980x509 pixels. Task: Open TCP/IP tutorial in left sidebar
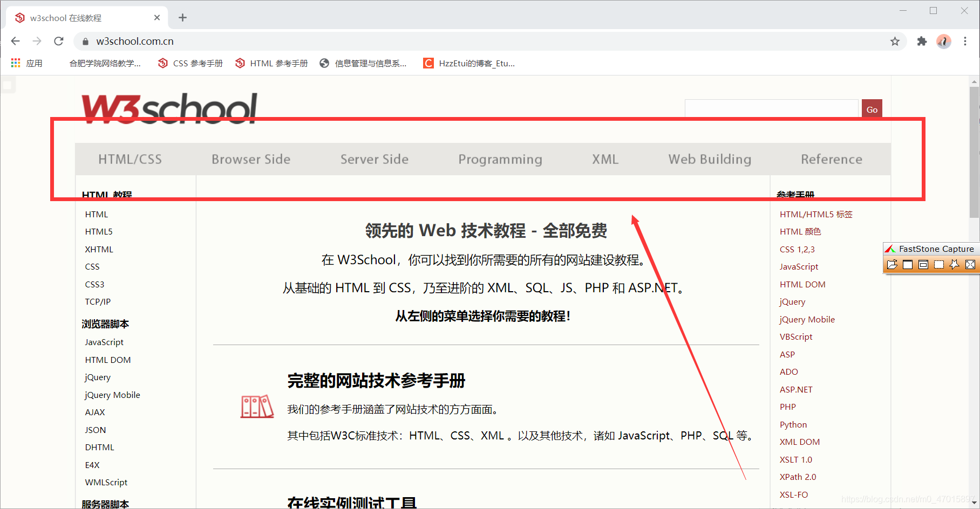tap(98, 302)
